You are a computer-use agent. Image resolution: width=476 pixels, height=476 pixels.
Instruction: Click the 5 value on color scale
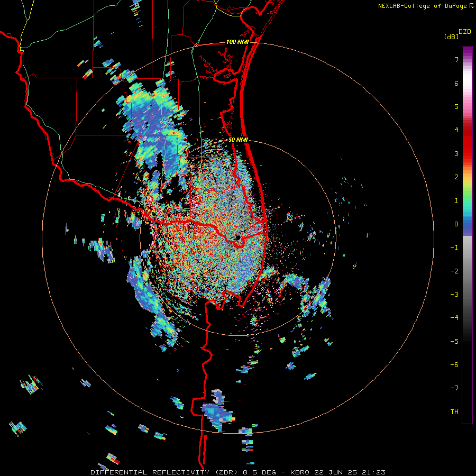point(456,106)
